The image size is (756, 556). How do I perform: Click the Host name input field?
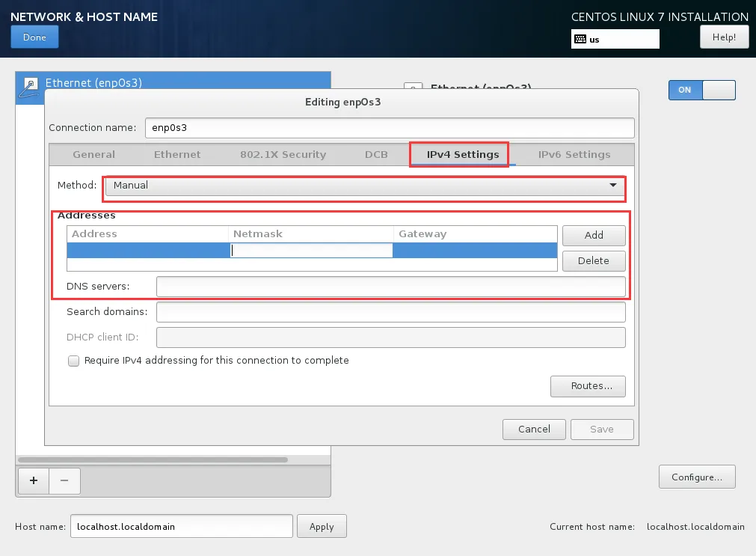click(181, 527)
